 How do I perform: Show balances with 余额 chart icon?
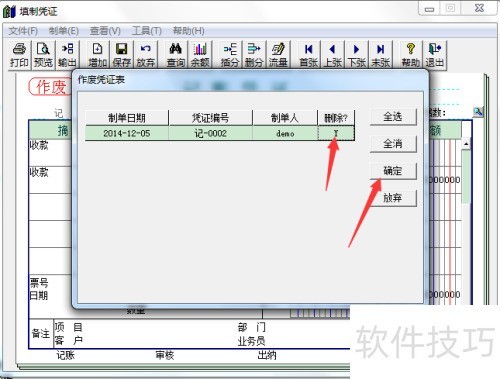pyautogui.click(x=200, y=55)
